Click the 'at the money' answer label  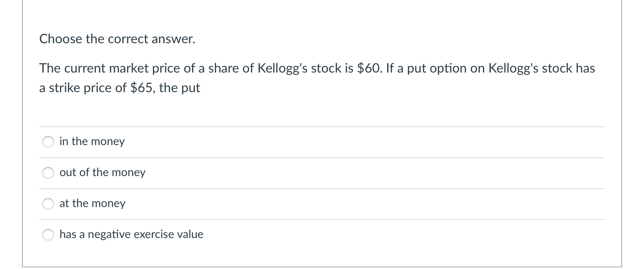(x=93, y=203)
